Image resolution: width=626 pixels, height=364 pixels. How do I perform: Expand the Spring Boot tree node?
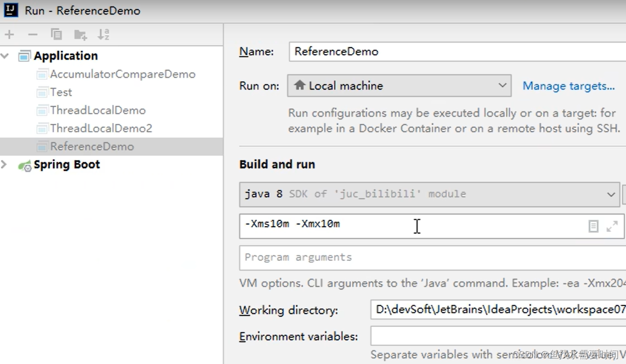(x=5, y=164)
